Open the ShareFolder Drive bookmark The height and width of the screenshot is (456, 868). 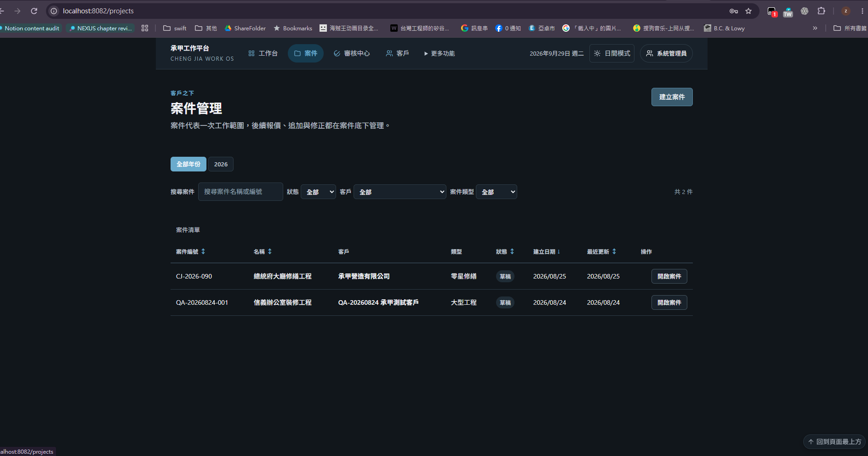click(245, 28)
